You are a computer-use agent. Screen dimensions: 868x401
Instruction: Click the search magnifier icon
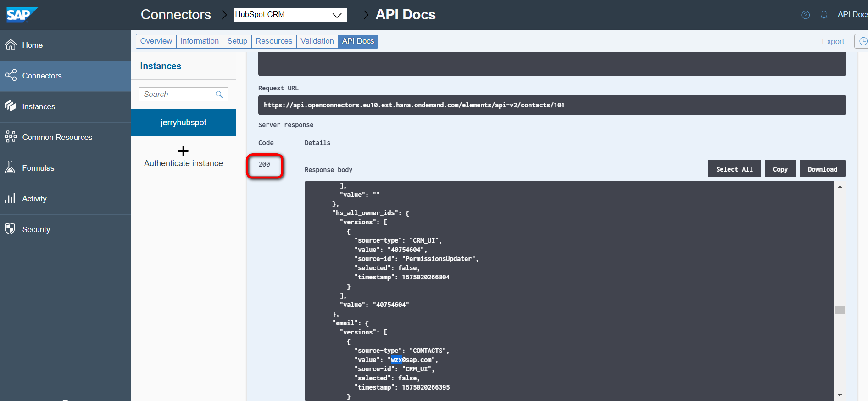tap(219, 94)
